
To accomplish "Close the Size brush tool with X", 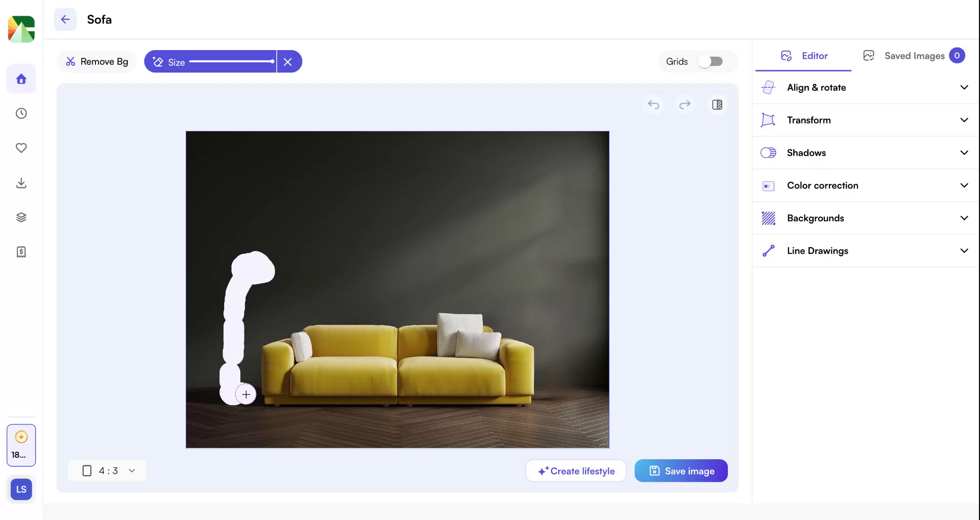I will coord(288,61).
